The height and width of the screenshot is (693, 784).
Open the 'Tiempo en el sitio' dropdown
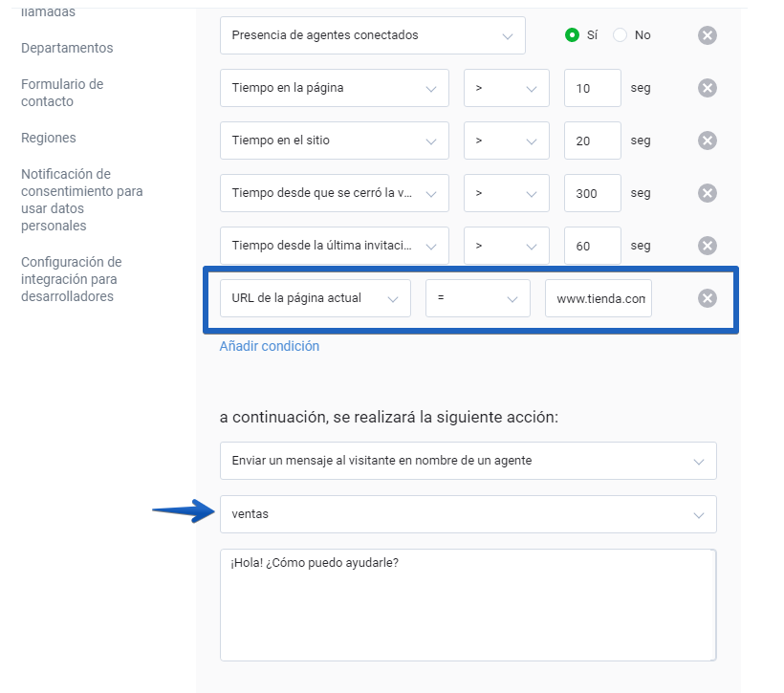(335, 141)
